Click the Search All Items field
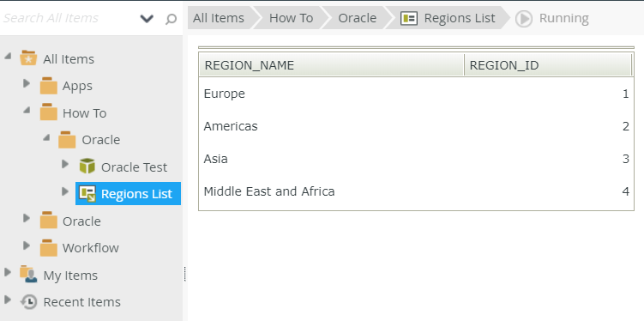Image resolution: width=644 pixels, height=321 pixels. point(69,18)
